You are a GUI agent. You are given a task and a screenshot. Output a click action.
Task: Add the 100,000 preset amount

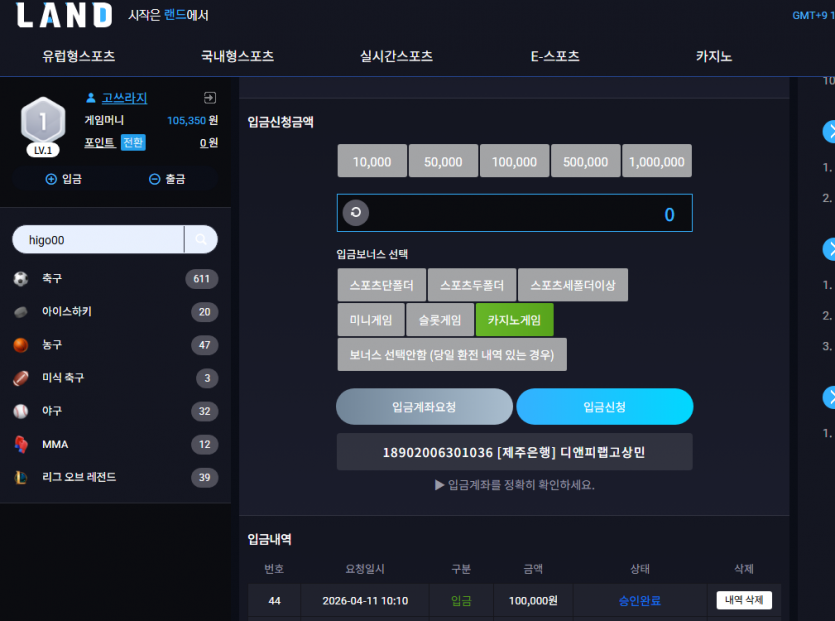tap(514, 161)
